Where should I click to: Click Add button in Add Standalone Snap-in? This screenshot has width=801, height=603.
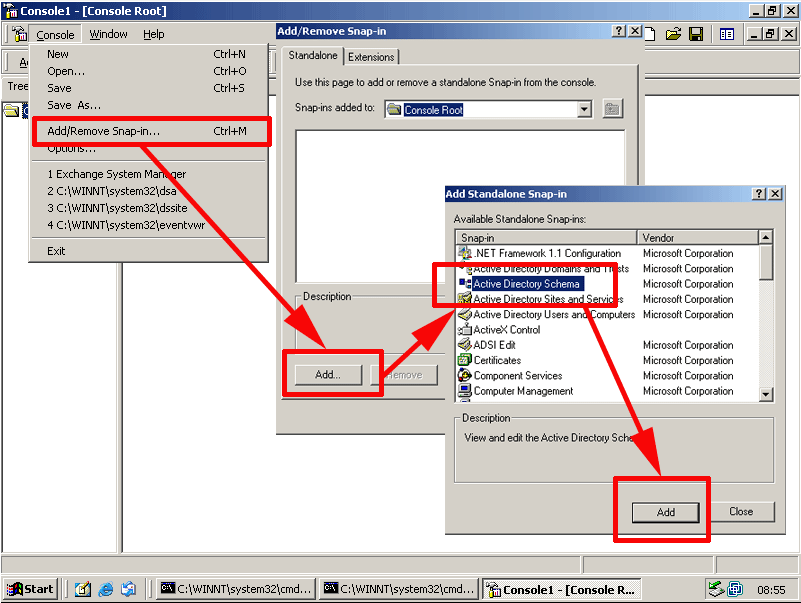click(x=666, y=512)
